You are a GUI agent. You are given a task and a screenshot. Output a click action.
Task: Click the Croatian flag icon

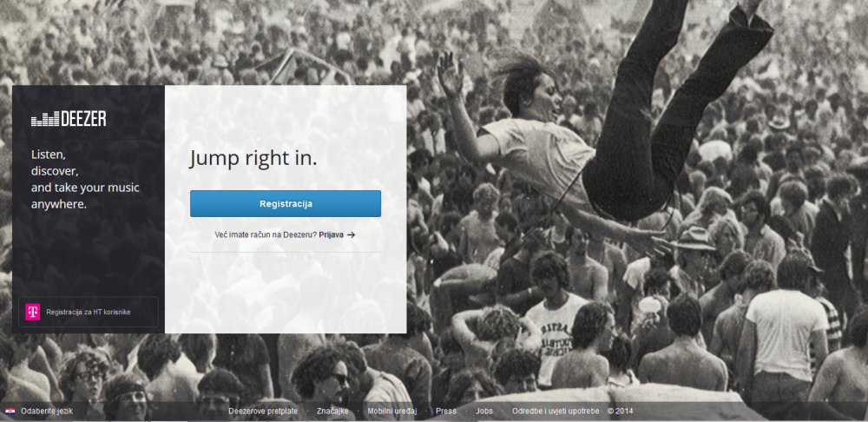click(x=10, y=411)
